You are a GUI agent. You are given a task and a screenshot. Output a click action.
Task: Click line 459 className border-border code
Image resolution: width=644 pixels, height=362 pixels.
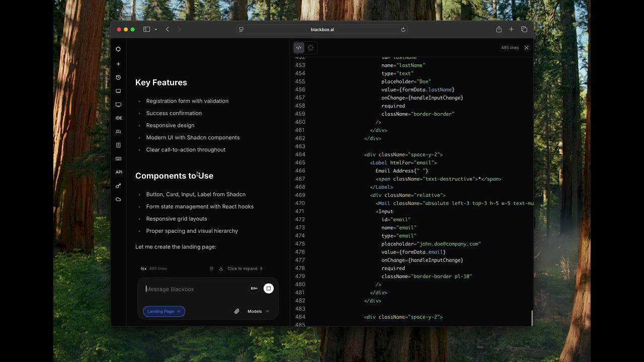[x=418, y=114]
